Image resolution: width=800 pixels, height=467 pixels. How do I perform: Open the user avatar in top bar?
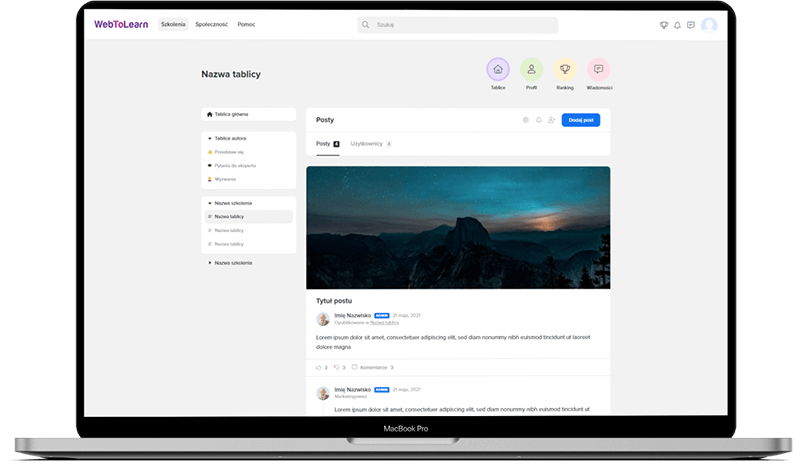pos(709,25)
